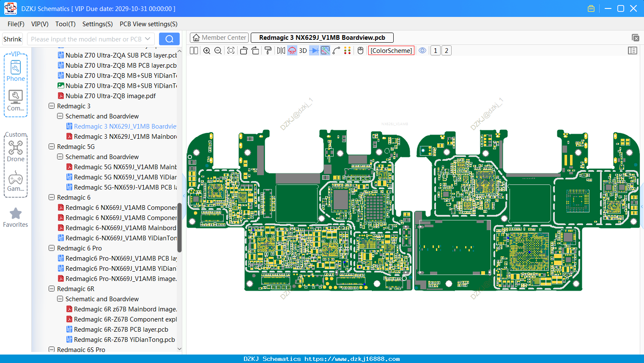644x363 pixels.
Task: Rotate board clockwise icon
Action: coord(255,51)
